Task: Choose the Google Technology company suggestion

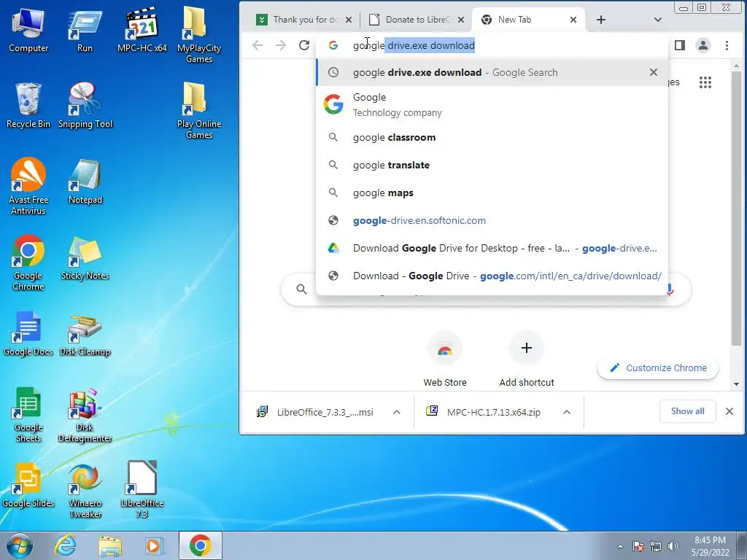Action: tap(492, 105)
